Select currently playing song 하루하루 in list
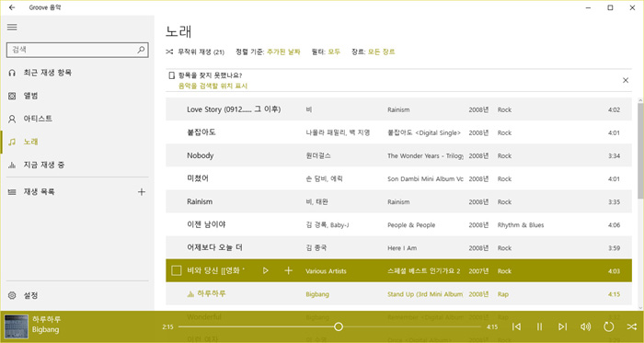644x343 pixels. point(211,293)
